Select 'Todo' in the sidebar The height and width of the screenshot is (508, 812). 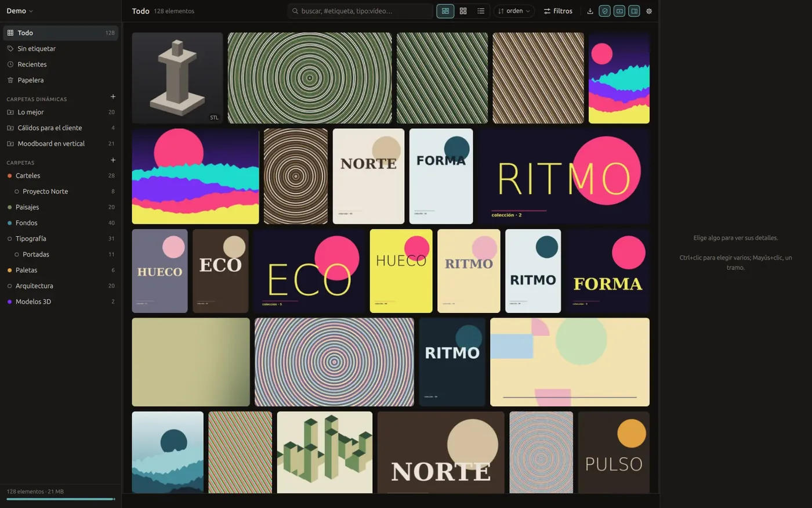tap(60, 33)
